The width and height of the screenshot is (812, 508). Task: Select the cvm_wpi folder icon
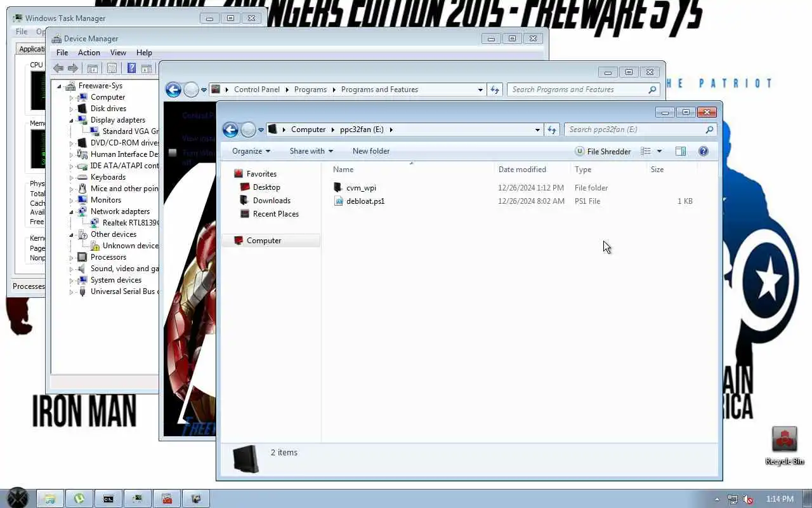338,187
